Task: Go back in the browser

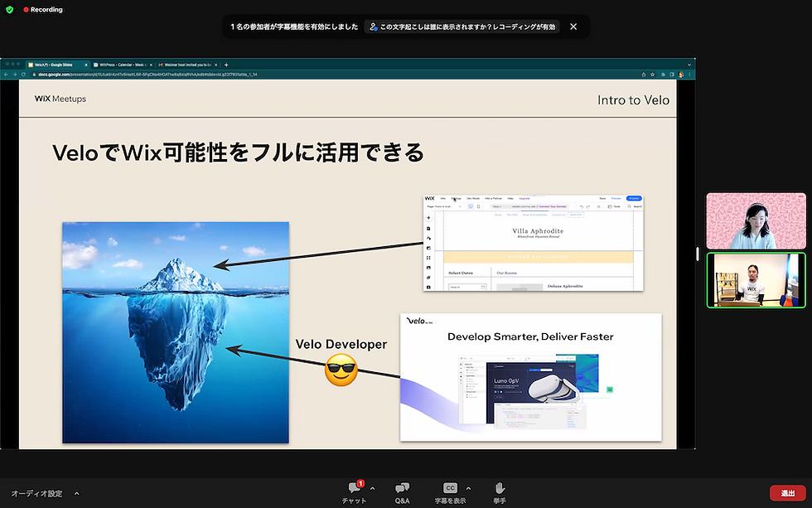Action: pyautogui.click(x=6, y=75)
